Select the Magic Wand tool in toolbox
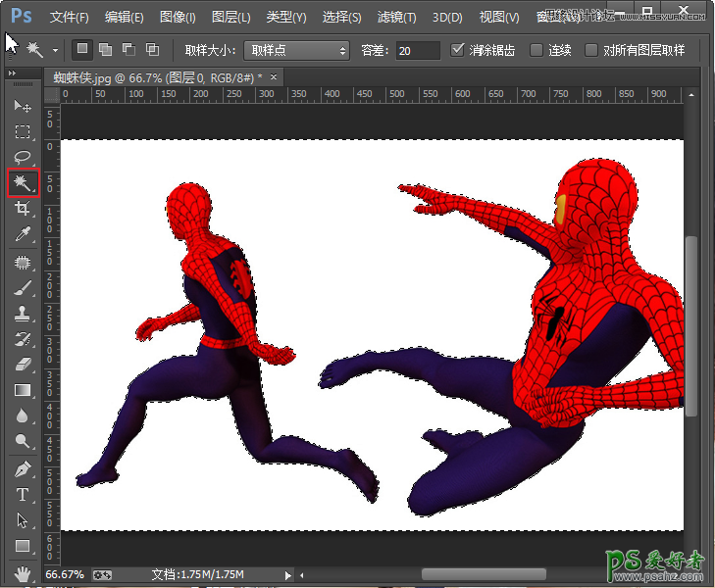 [23, 182]
